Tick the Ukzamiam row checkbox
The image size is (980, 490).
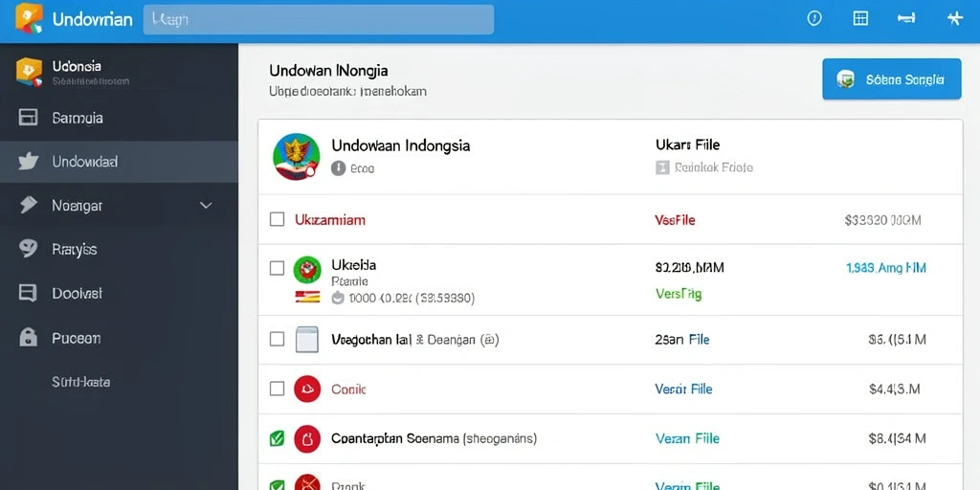[x=277, y=219]
